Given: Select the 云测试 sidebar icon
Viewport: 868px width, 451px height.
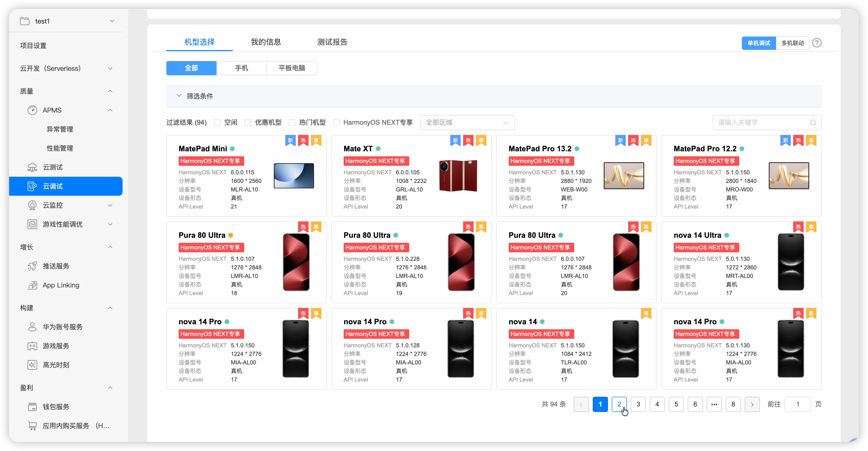Looking at the screenshot, I should pos(32,167).
